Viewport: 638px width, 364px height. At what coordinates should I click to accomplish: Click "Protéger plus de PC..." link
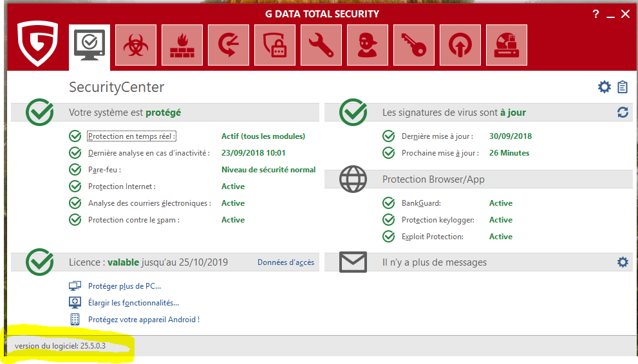click(124, 286)
